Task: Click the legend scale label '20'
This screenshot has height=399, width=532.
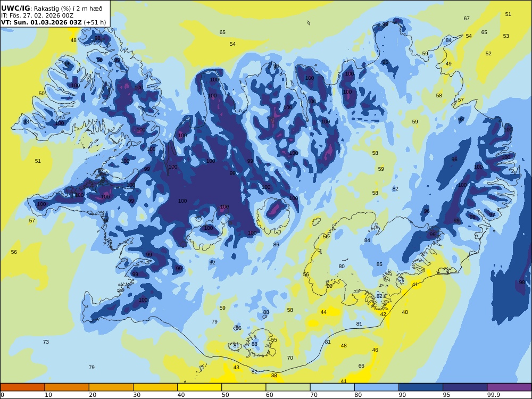Action: pos(93,395)
